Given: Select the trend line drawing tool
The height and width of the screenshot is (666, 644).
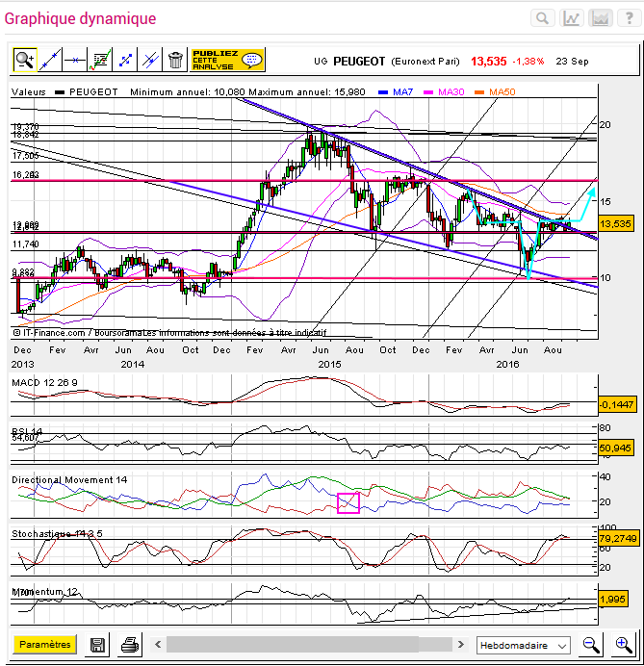Looking at the screenshot, I should 50,60.
